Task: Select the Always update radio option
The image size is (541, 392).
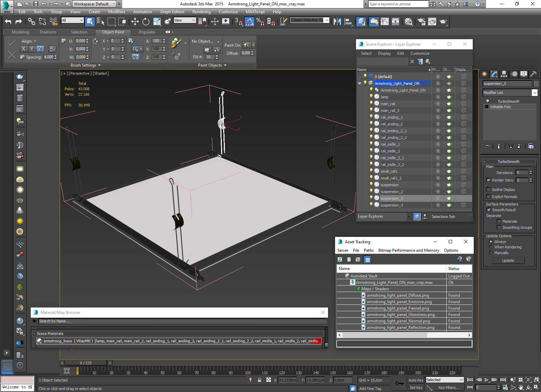Action: pos(491,242)
